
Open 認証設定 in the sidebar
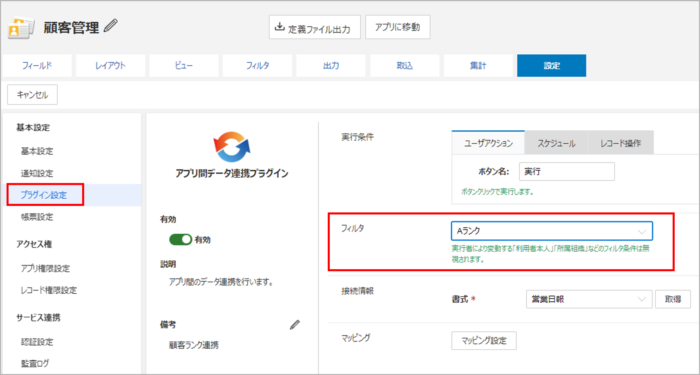[37, 342]
